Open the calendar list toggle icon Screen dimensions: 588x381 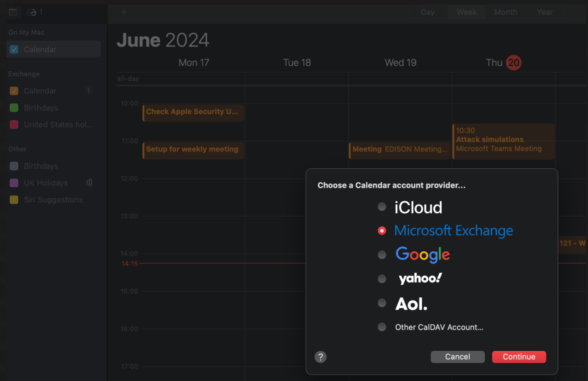pos(13,12)
